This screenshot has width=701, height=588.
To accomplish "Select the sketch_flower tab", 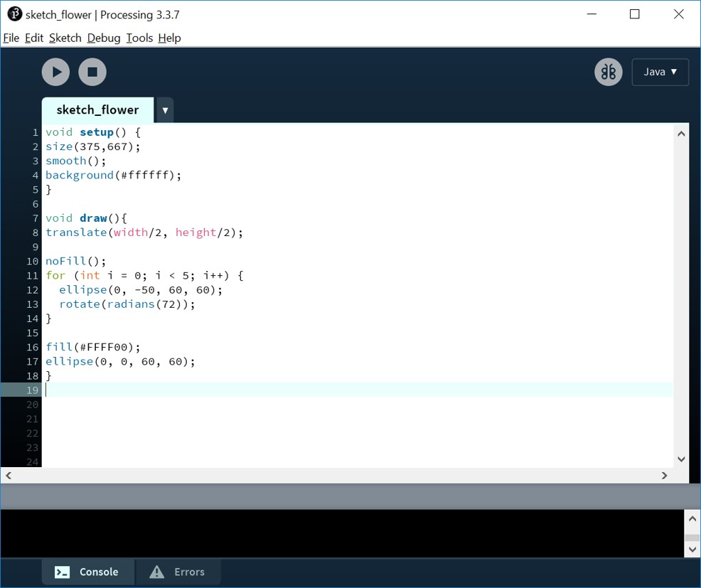I will (x=97, y=110).
